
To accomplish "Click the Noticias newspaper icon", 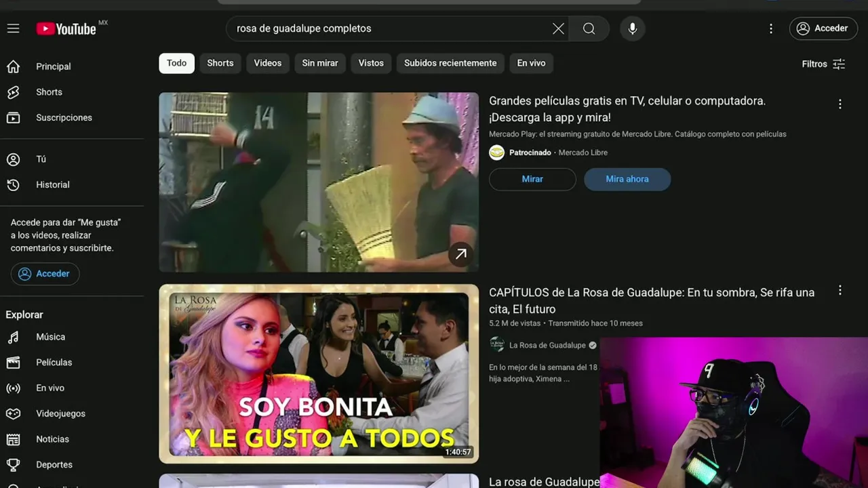I will coord(13,439).
